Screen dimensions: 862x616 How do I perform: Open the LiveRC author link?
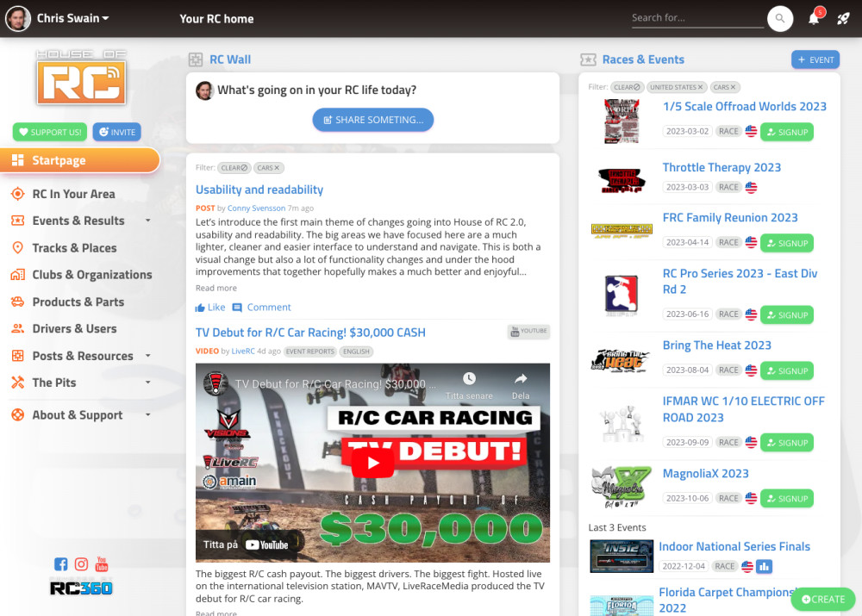click(x=243, y=352)
